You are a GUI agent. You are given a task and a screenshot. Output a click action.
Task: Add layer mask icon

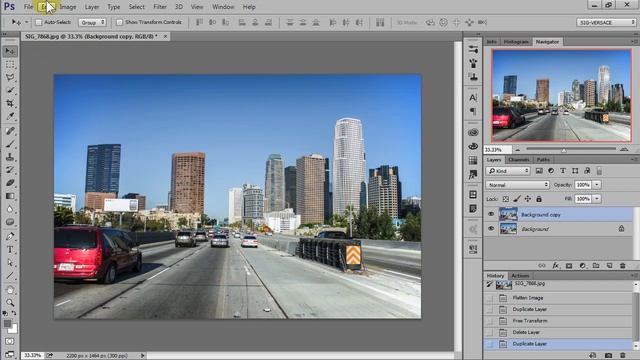[x=569, y=266]
